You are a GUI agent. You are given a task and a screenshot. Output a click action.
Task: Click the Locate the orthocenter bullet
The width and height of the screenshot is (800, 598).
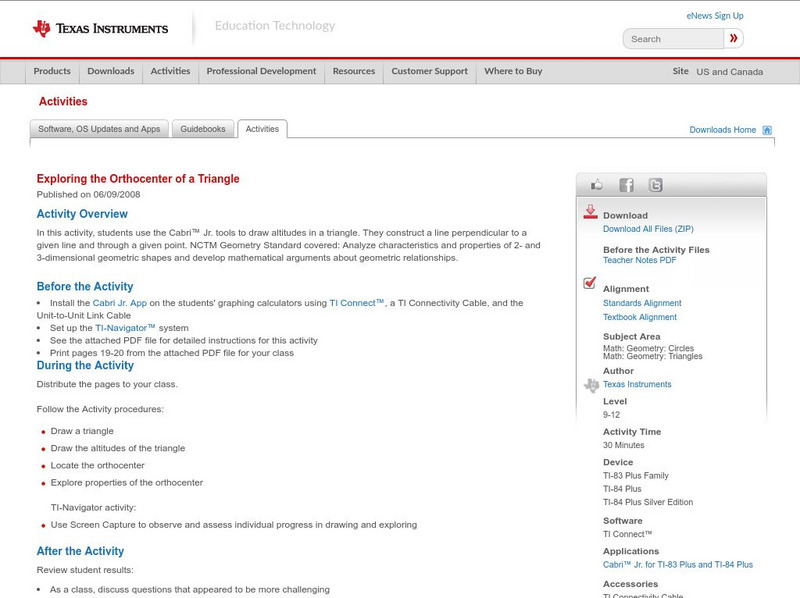[x=97, y=465]
